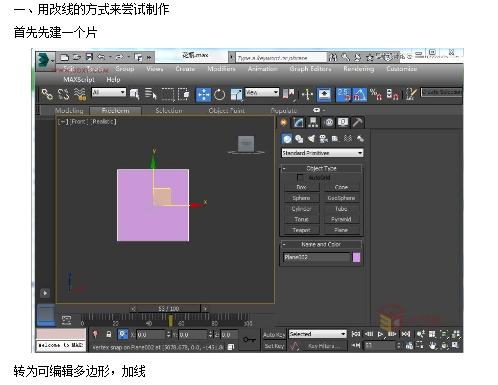Click the Save File floppy icon
The image size is (498, 385).
[x=89, y=57]
